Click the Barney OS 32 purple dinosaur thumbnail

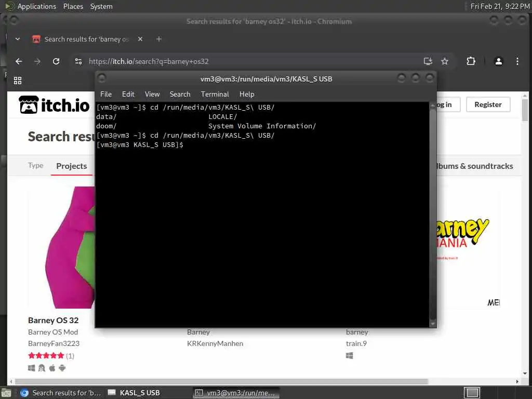pos(62,247)
